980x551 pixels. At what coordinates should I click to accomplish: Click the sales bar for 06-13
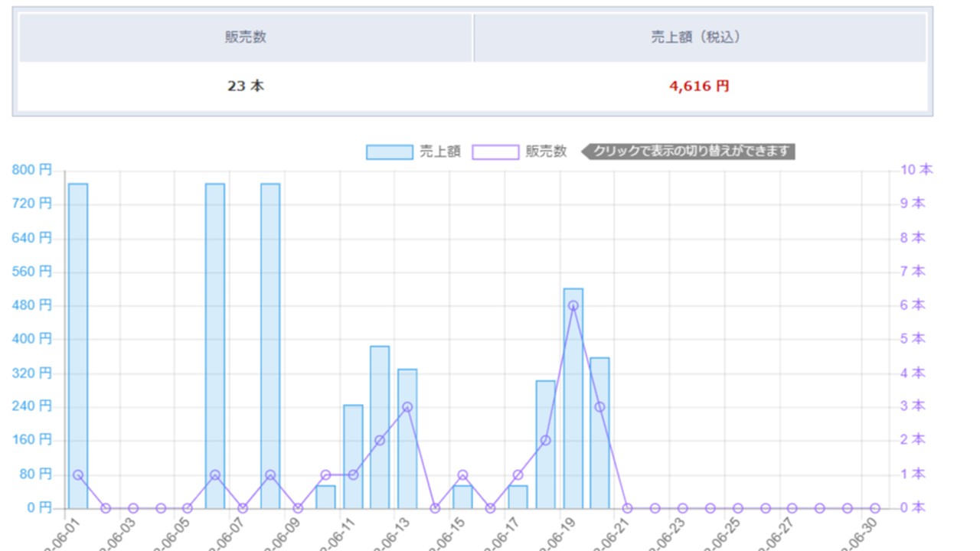click(x=407, y=439)
